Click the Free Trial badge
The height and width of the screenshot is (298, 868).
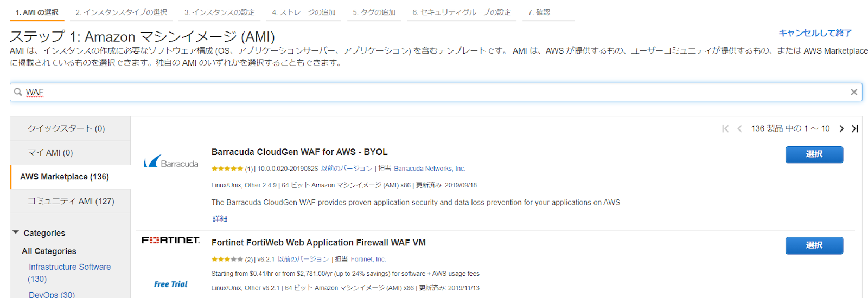pyautogui.click(x=170, y=284)
